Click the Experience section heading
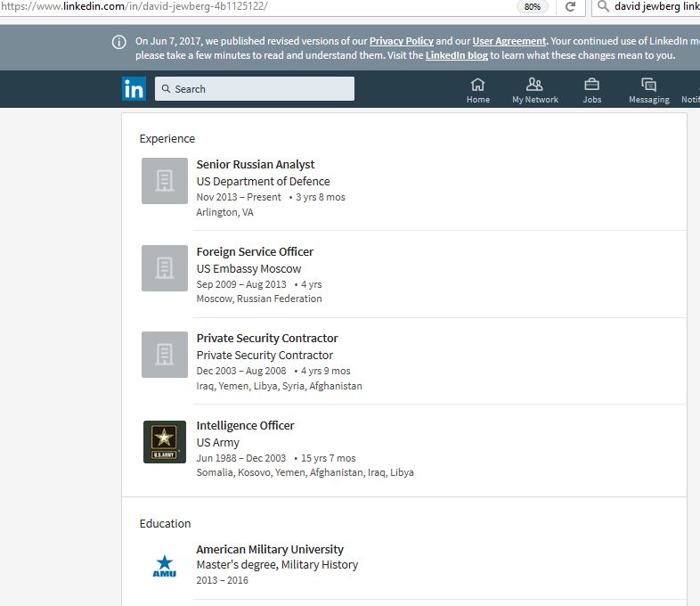The width and height of the screenshot is (700, 606). pos(167,139)
